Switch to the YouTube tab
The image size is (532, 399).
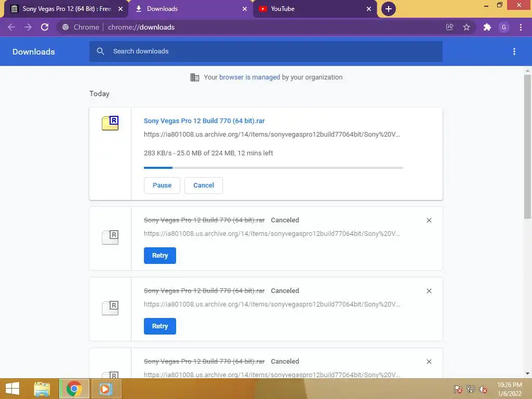(x=315, y=9)
